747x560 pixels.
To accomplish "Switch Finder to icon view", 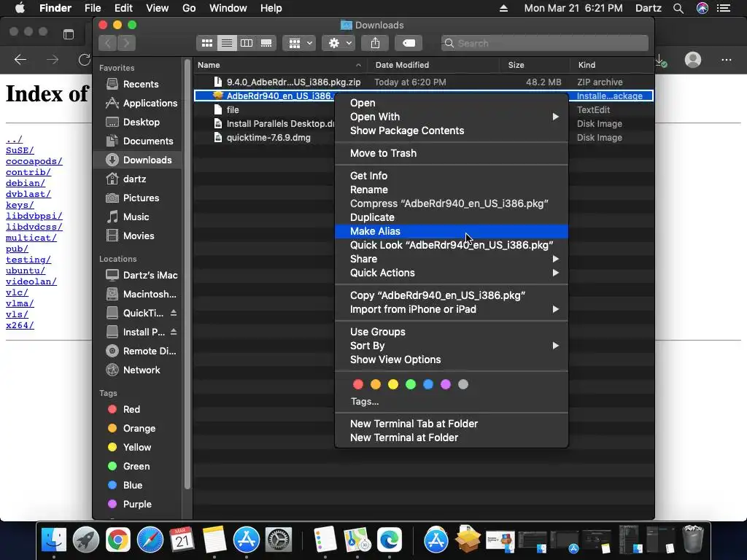I will [x=206, y=43].
